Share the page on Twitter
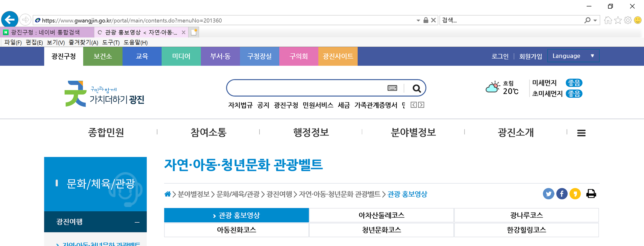 [x=548, y=194]
